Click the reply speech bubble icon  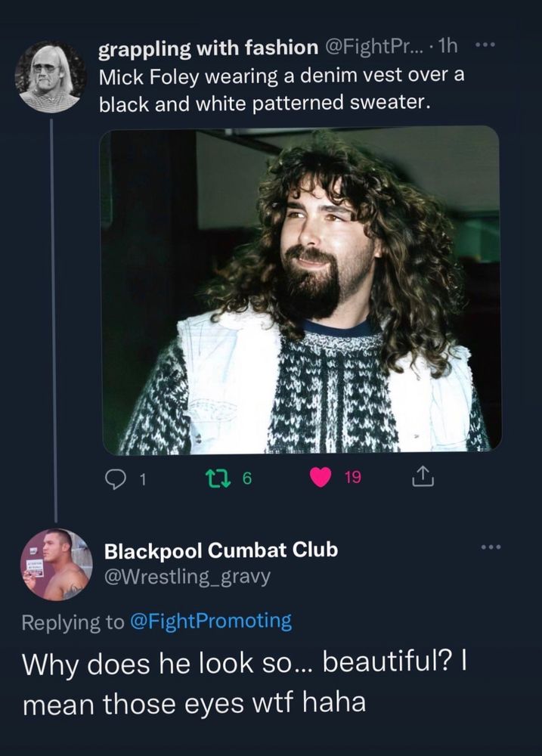[x=115, y=478]
